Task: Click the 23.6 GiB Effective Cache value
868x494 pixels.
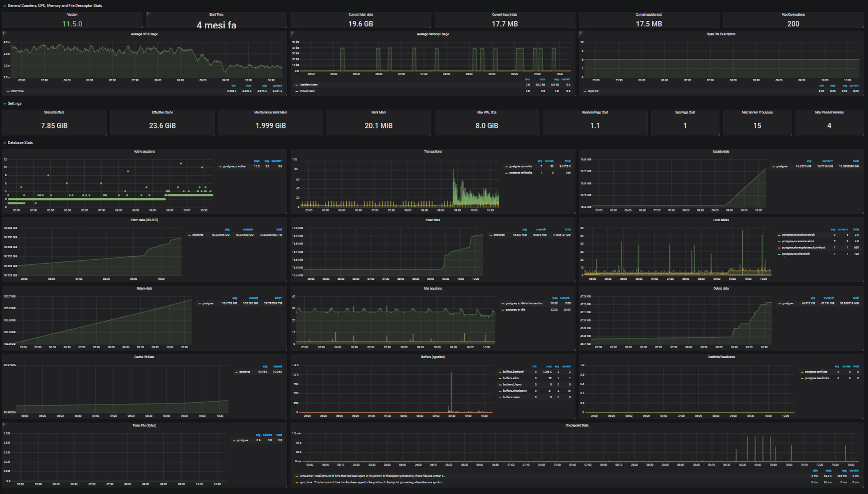Action: [x=162, y=126]
